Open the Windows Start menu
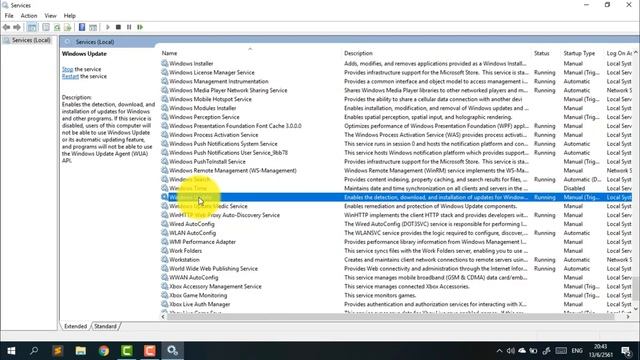Image resolution: width=640 pixels, height=360 pixels. (x=11, y=351)
